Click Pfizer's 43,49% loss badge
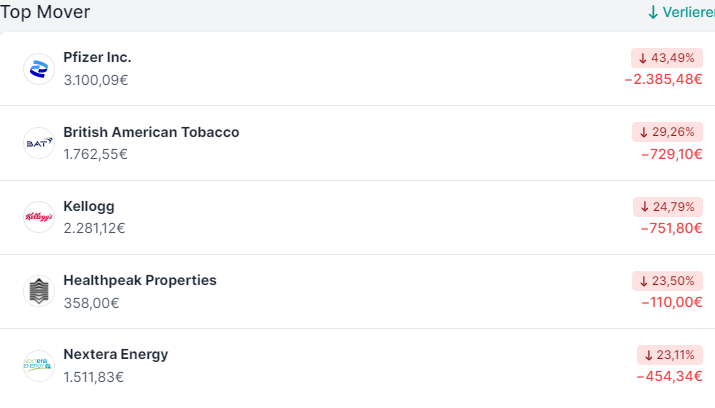 667,58
